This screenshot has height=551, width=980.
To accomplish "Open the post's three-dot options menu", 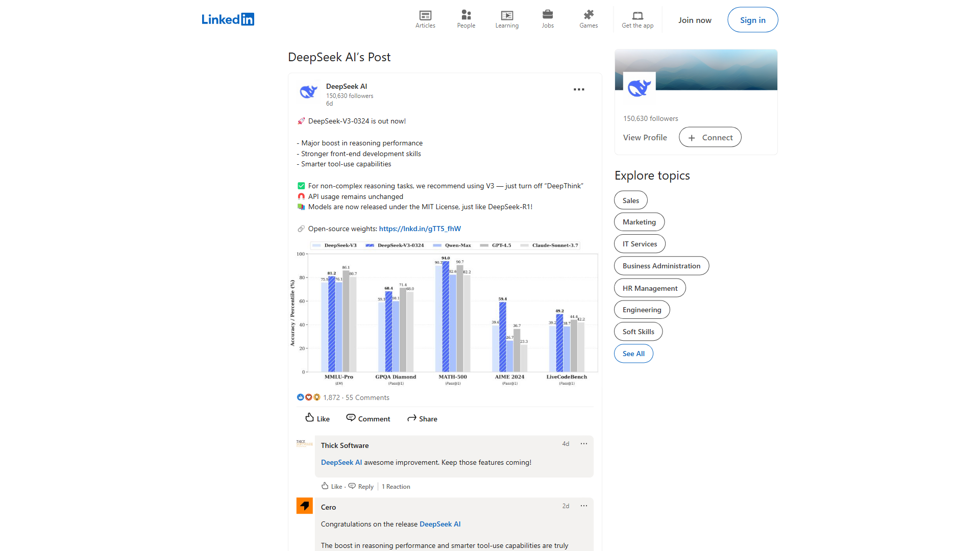I will pyautogui.click(x=579, y=89).
